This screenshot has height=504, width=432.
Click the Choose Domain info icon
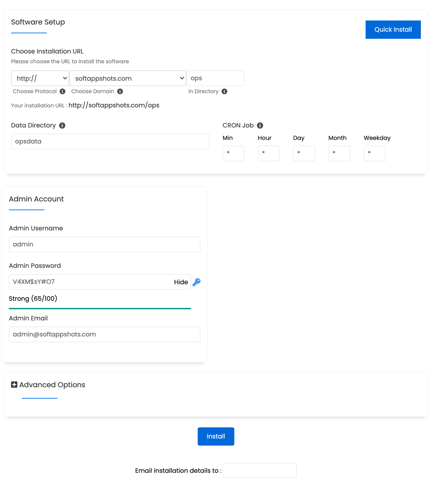pos(121,91)
